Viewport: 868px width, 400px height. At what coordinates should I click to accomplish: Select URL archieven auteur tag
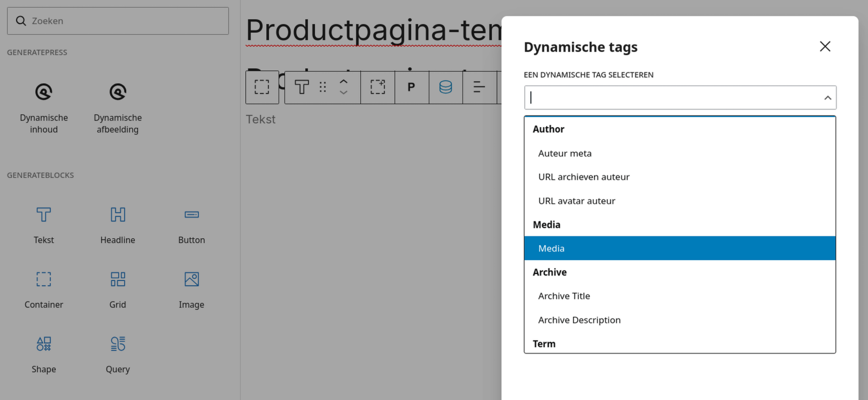pyautogui.click(x=584, y=177)
